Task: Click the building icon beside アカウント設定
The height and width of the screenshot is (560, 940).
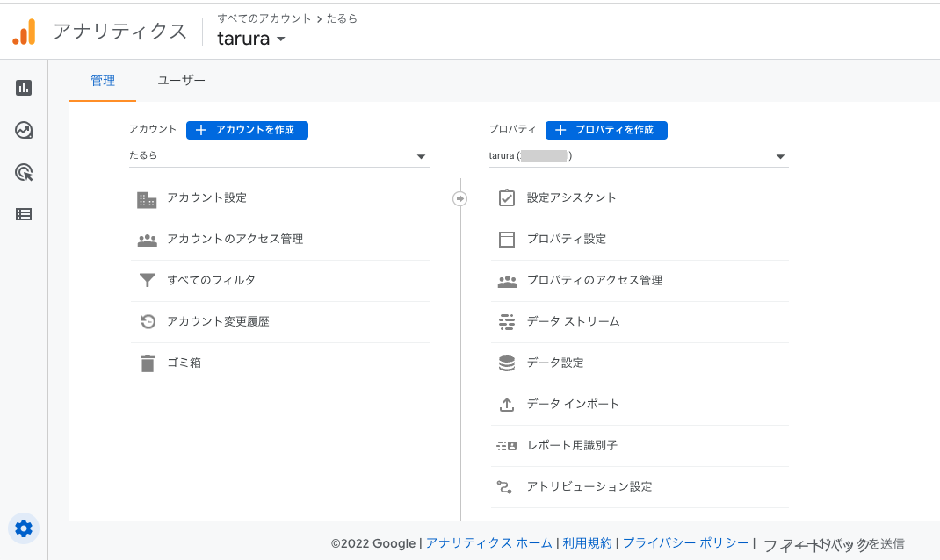Action: point(147,199)
